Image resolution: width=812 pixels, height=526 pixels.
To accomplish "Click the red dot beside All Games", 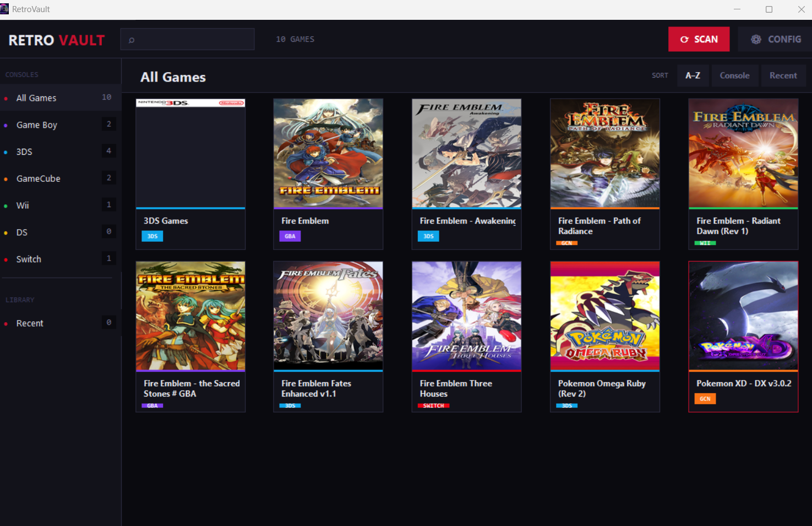I will [6, 99].
